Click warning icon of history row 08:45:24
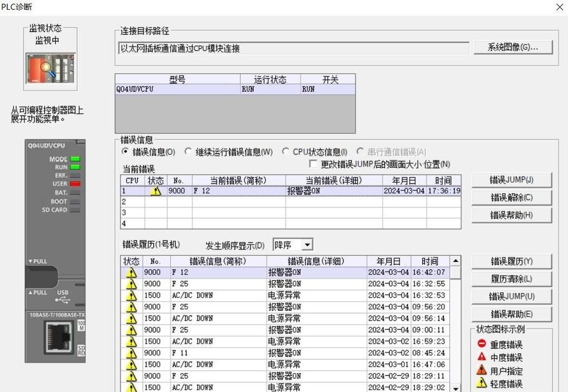The width and height of the screenshot is (568, 392). (131, 353)
